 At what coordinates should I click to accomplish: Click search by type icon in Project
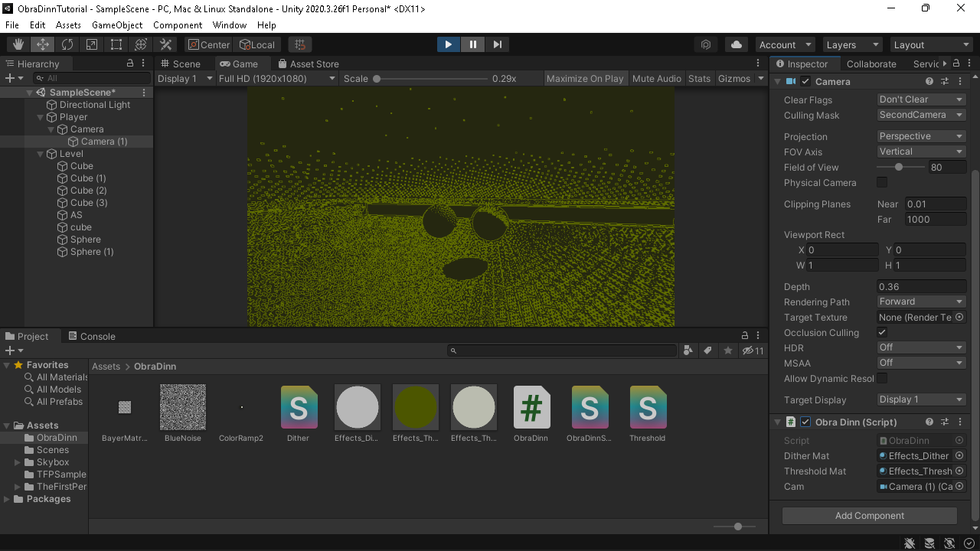[x=688, y=350]
